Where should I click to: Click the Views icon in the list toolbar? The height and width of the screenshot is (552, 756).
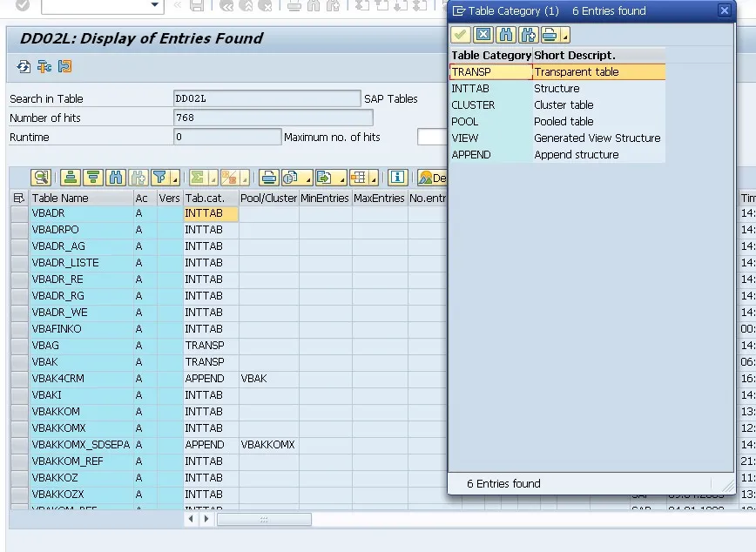(x=290, y=178)
